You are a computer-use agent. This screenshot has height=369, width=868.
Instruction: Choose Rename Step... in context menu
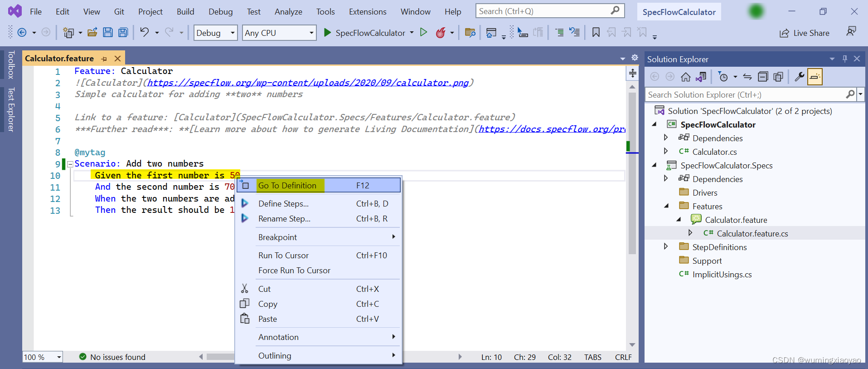(x=319, y=219)
